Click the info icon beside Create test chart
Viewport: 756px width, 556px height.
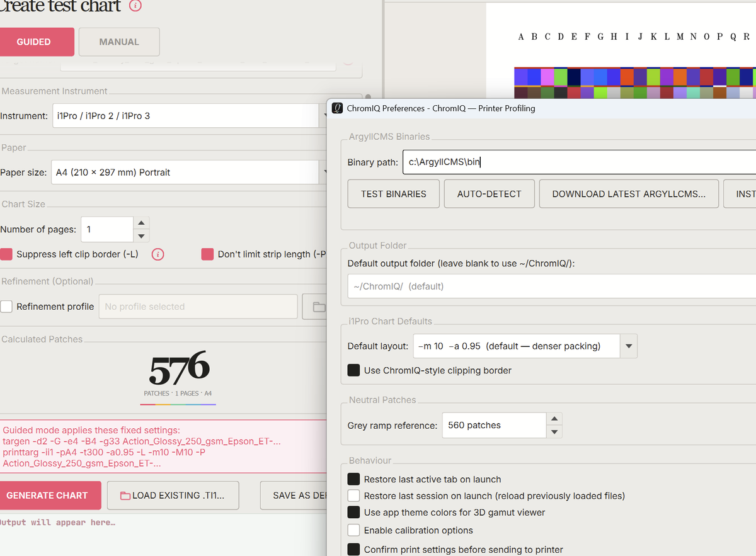pos(135,6)
